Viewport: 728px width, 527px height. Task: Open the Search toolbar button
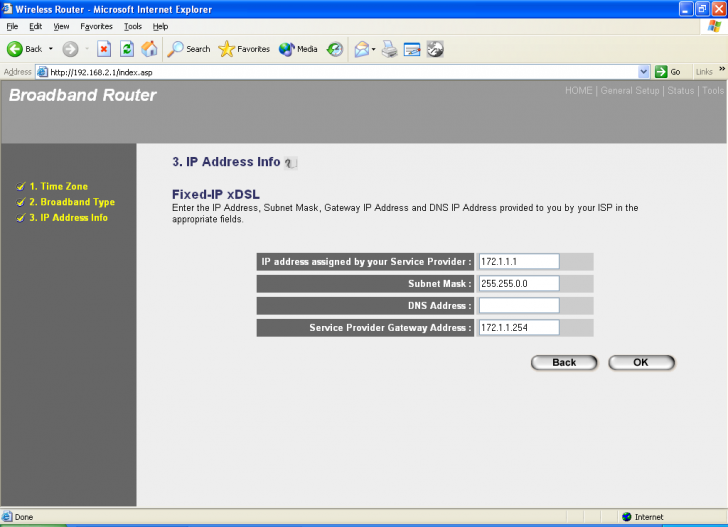pos(189,49)
